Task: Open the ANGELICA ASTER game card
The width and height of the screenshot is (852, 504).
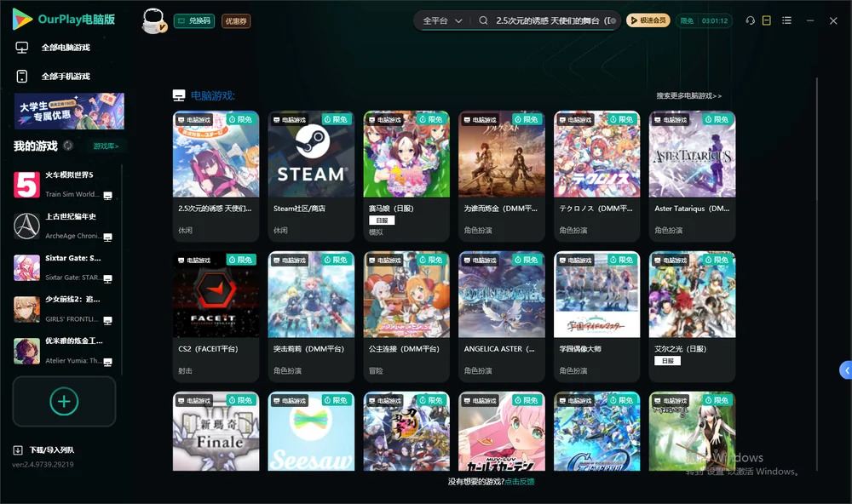Action: click(x=502, y=317)
